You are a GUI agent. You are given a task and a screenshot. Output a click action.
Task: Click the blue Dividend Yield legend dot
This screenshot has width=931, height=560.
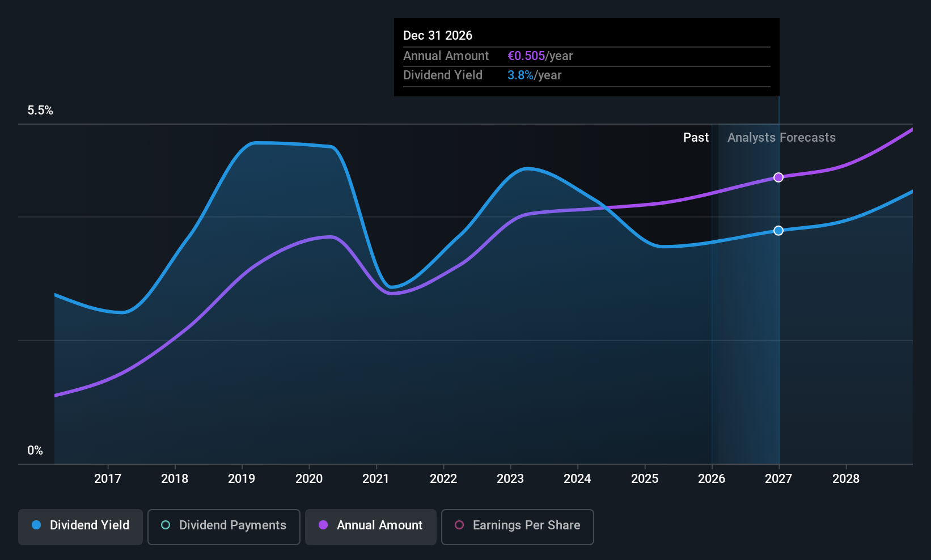[36, 525]
